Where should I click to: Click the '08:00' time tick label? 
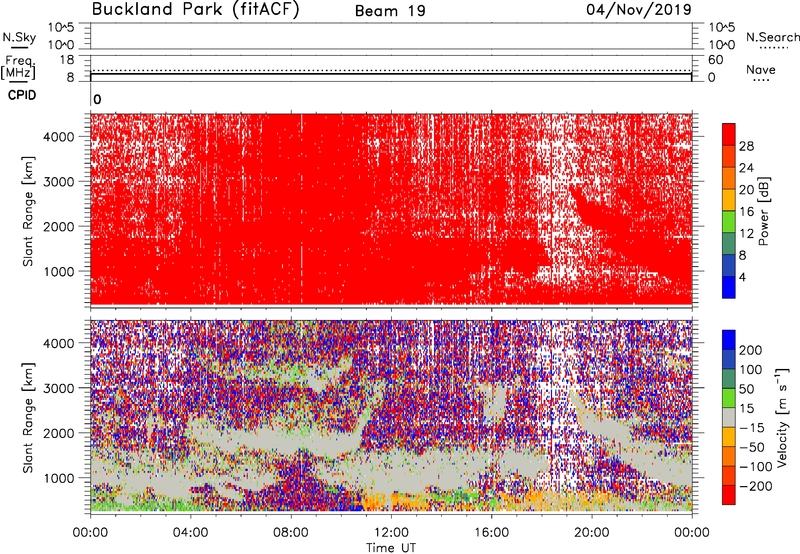(291, 533)
